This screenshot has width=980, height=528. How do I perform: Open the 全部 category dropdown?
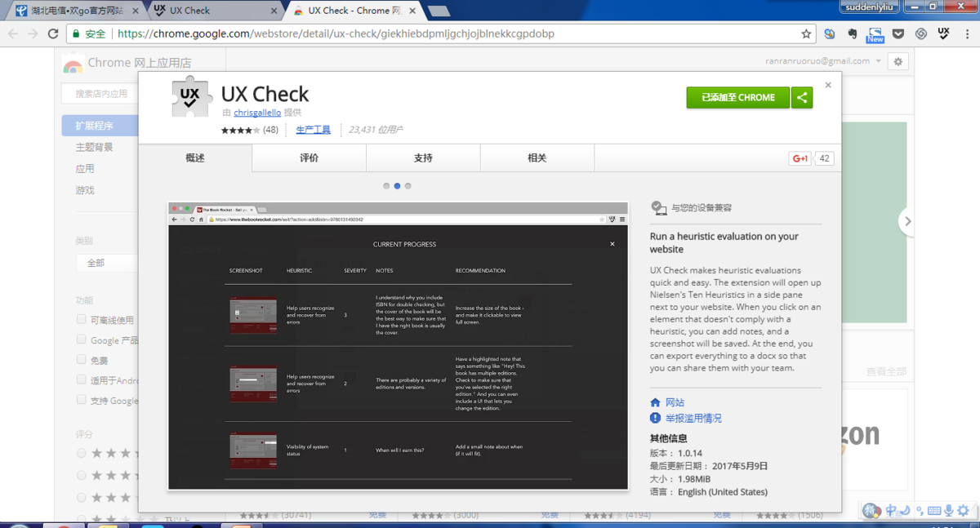pos(107,263)
